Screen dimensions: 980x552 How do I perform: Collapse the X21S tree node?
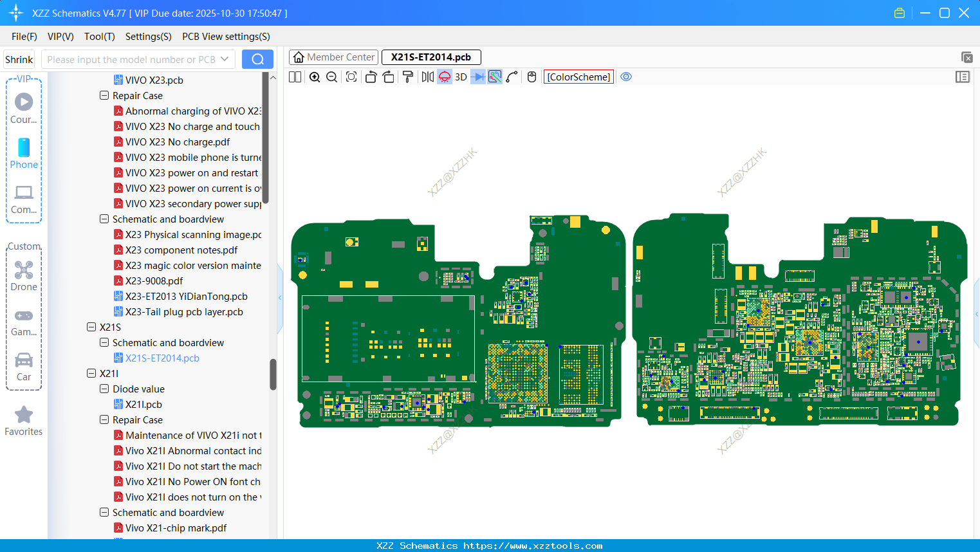(x=91, y=327)
